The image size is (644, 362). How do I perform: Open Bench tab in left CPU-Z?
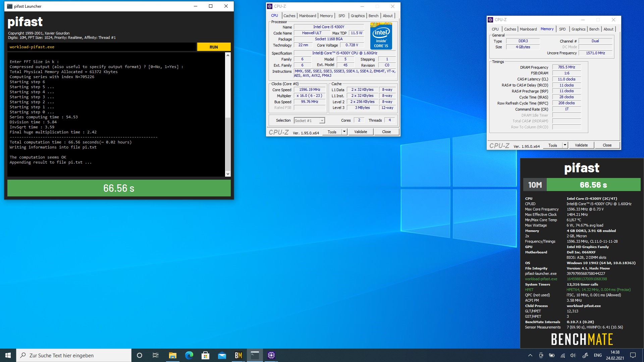coord(373,16)
